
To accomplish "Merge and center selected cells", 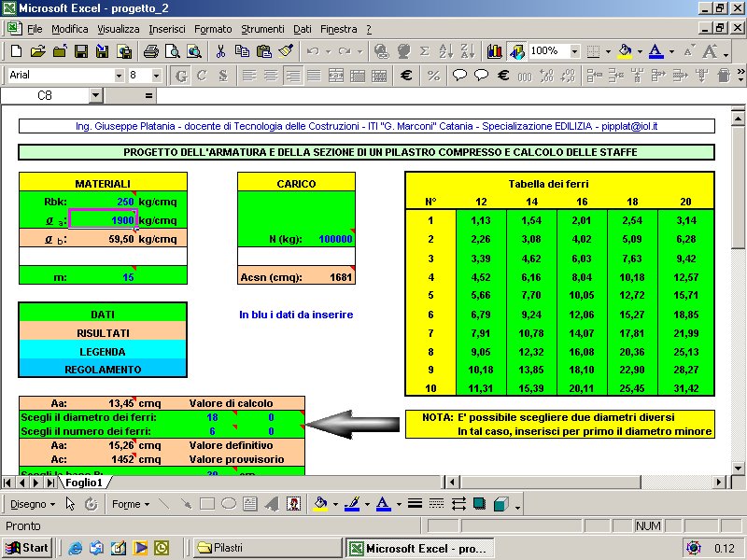I will 336,76.
